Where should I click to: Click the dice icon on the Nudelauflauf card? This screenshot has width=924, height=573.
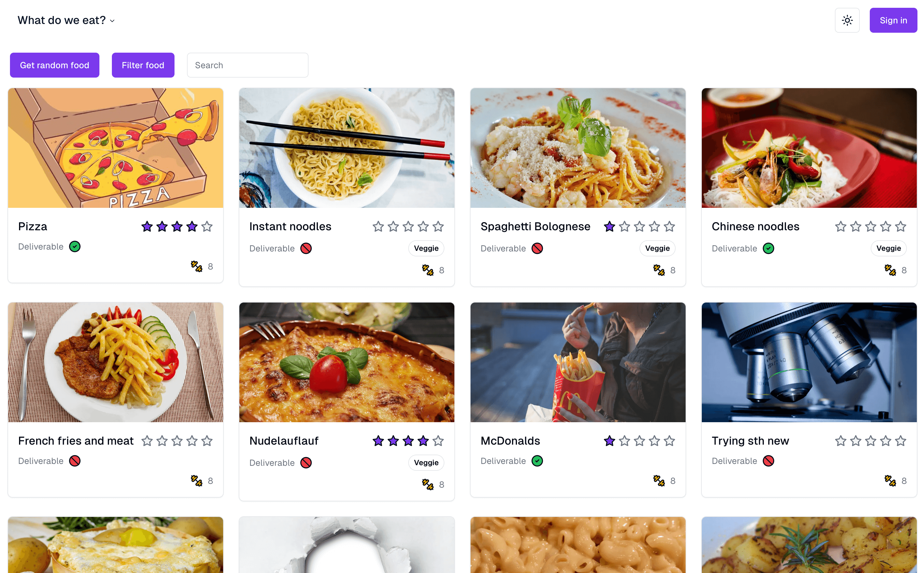(x=428, y=484)
